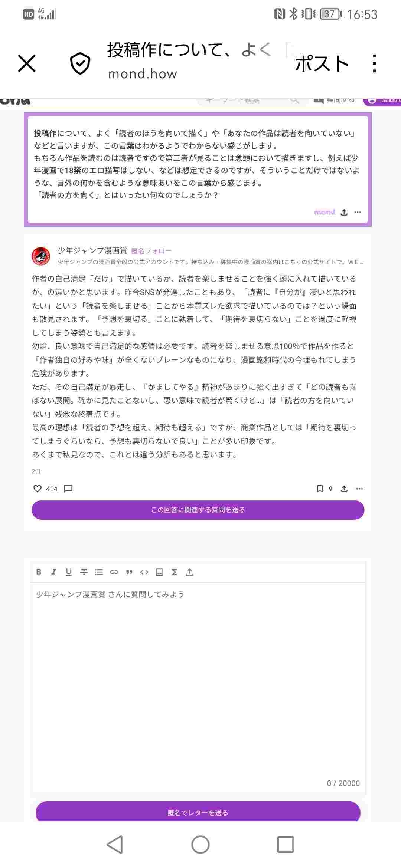Open the comment bubble under the answer
Screen dimensions: 401x868
(x=68, y=489)
